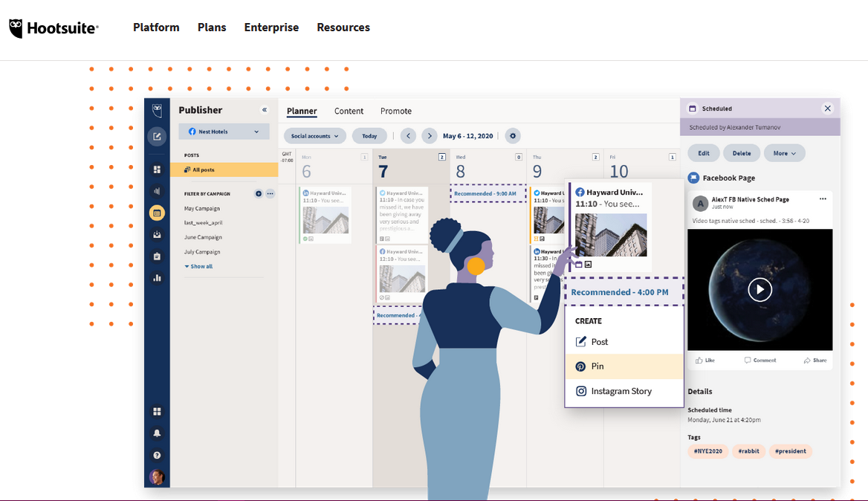
Task: Open the Nest Hotels account dropdown
Action: [x=224, y=132]
